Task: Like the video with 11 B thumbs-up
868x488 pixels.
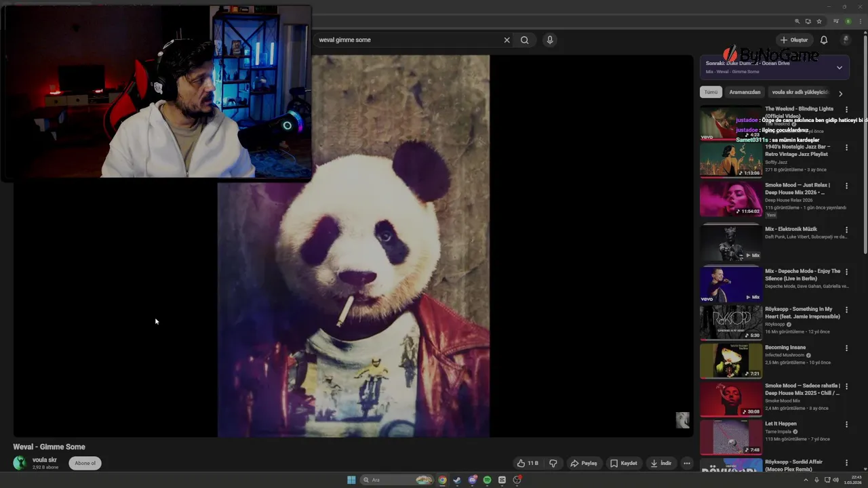Action: pos(528,464)
